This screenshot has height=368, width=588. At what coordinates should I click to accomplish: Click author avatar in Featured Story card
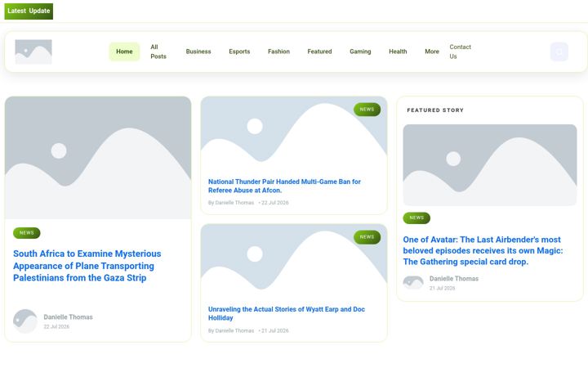[x=413, y=283]
